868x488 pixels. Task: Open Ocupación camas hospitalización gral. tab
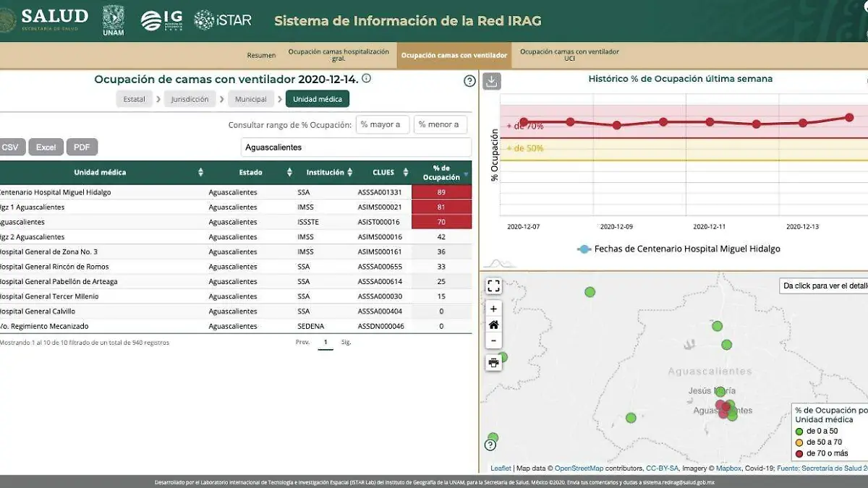click(339, 56)
